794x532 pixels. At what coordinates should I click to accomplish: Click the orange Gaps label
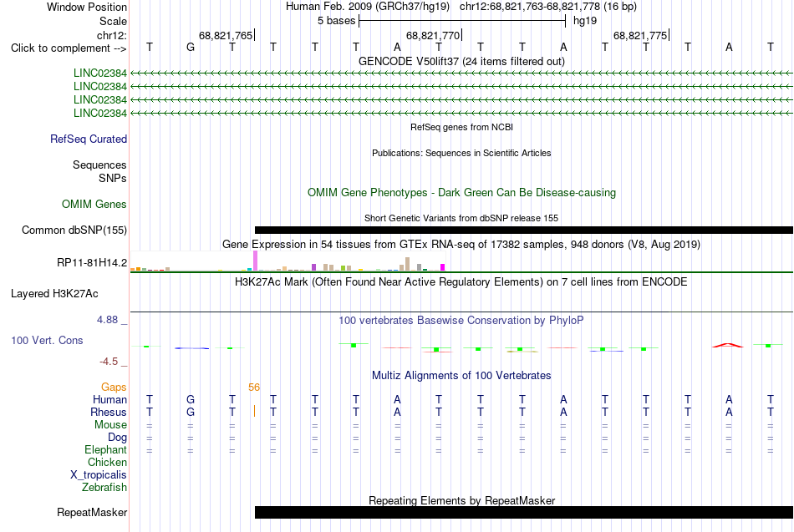(x=114, y=388)
